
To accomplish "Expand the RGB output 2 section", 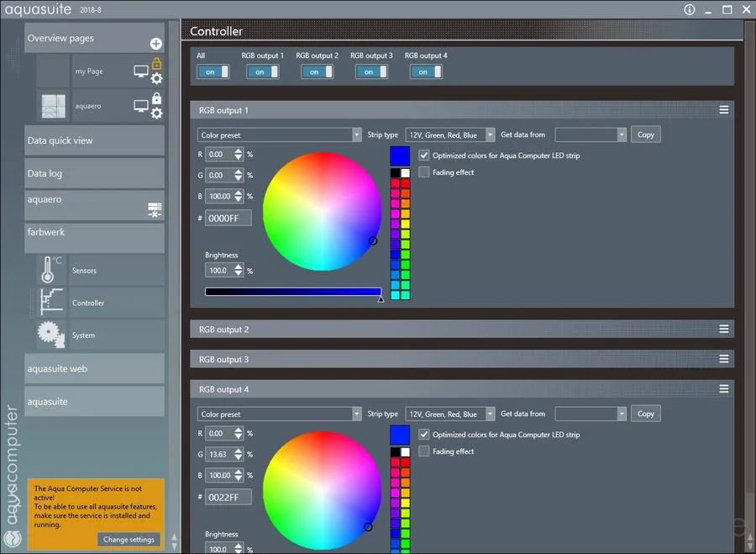I will 462,329.
